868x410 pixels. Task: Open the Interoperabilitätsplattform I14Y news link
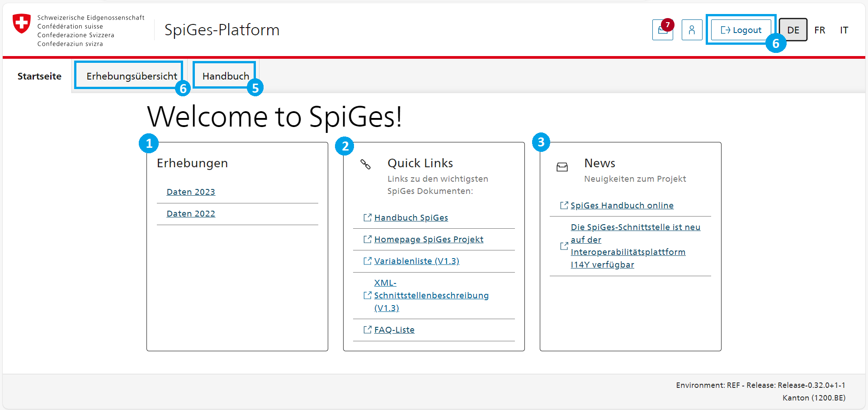click(635, 246)
